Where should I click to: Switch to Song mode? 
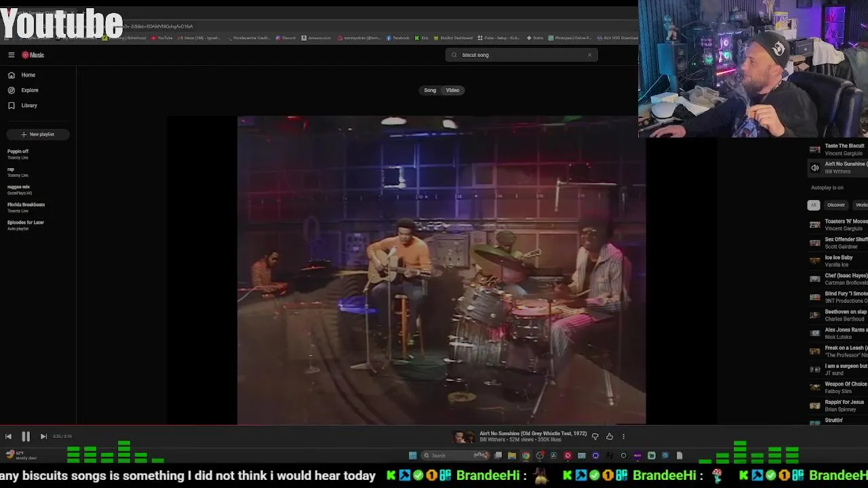(x=430, y=90)
